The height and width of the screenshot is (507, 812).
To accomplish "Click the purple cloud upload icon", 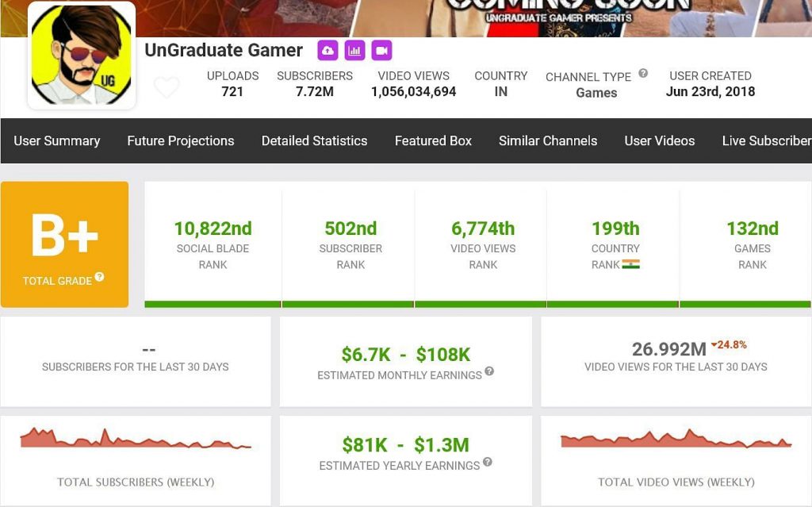I will point(327,51).
